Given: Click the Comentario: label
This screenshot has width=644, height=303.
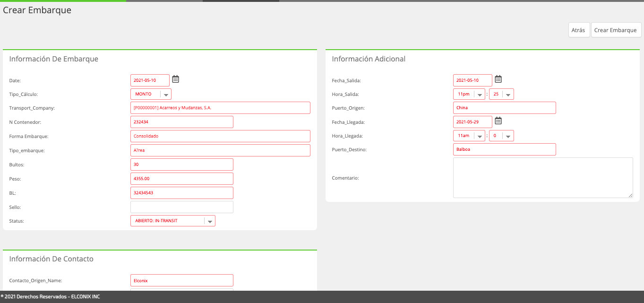Looking at the screenshot, I should [x=345, y=178].
